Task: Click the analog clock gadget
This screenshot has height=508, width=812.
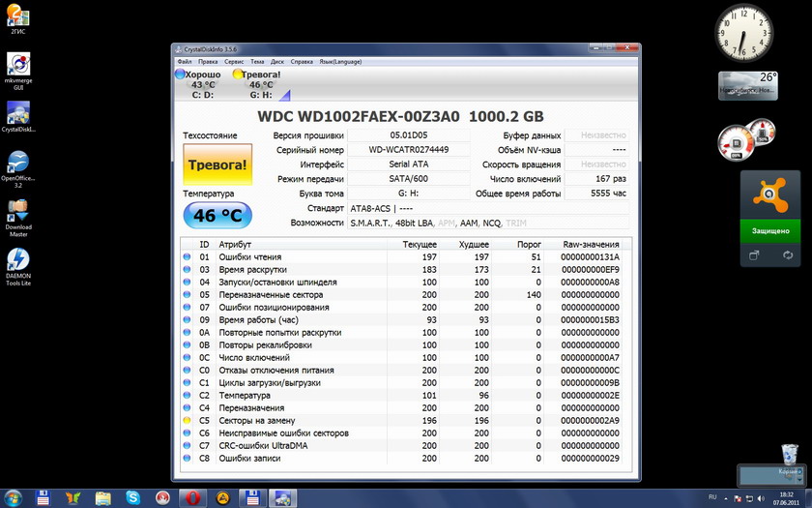Action: pyautogui.click(x=744, y=33)
